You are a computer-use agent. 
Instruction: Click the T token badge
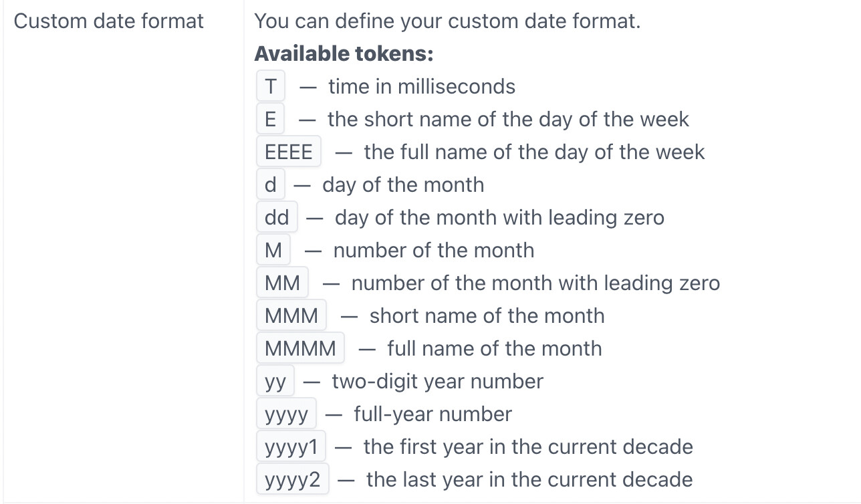coord(270,87)
